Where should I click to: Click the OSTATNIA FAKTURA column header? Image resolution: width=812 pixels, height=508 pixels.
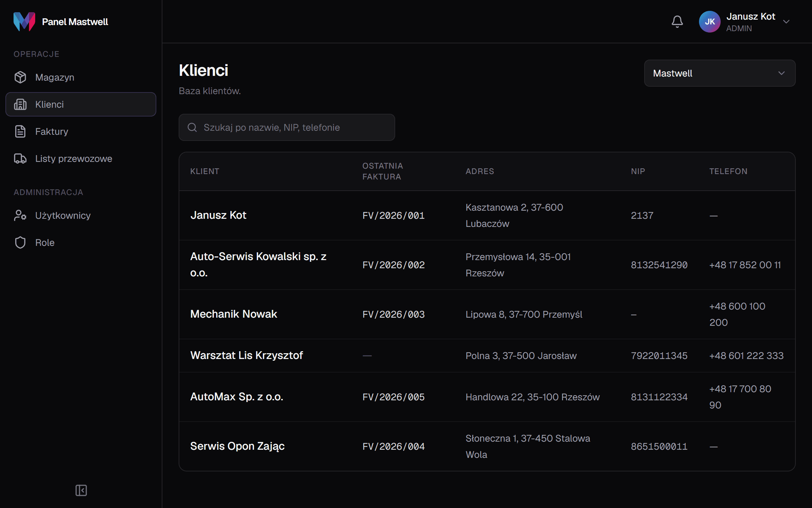point(382,171)
